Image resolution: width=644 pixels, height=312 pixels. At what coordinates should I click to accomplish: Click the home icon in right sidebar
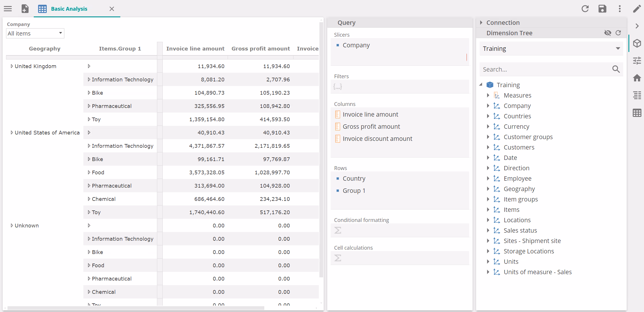(x=637, y=78)
